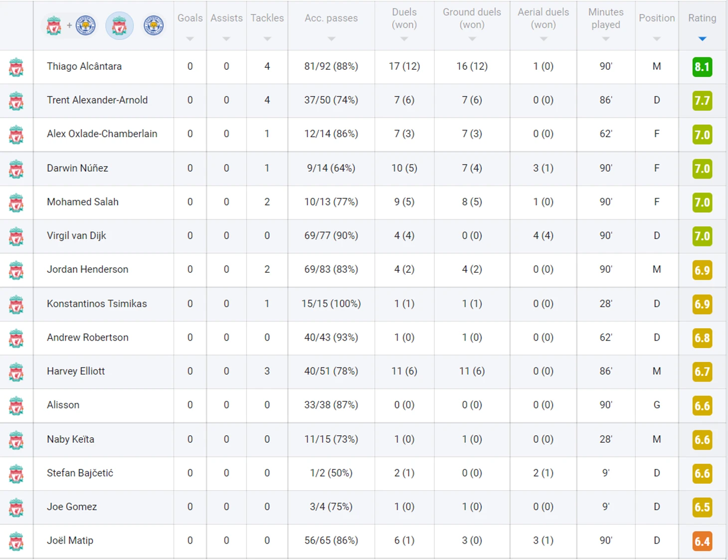728x560 pixels.
Task: Sort the table by Acc. passes
Action: (x=331, y=25)
